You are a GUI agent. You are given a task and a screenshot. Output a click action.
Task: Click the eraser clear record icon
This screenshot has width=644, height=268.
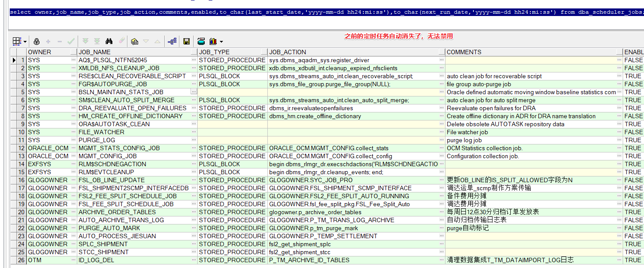tap(121, 41)
